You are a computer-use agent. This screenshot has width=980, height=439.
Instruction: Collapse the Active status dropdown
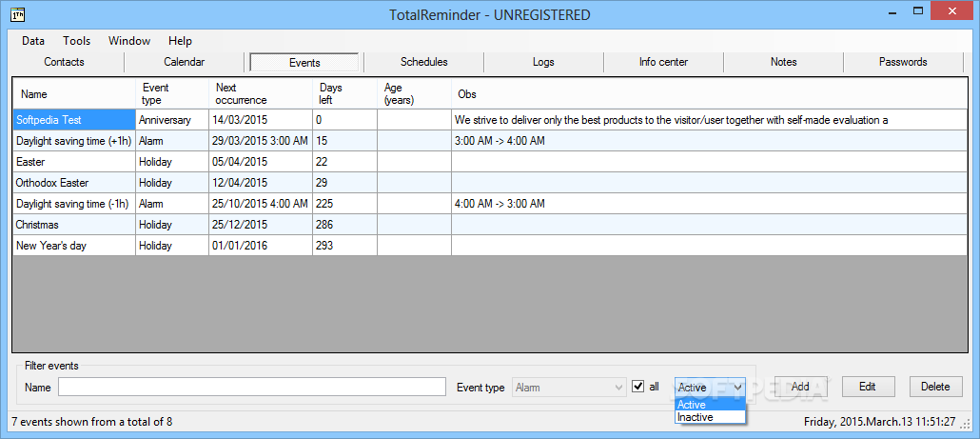pos(710,387)
